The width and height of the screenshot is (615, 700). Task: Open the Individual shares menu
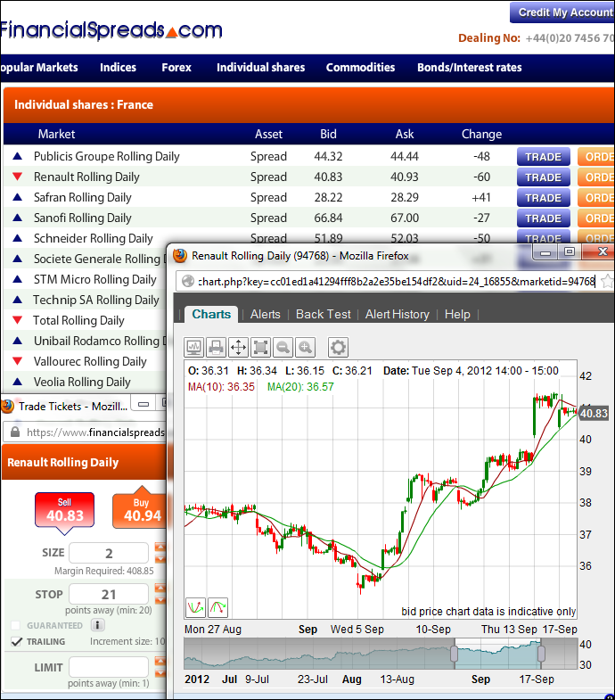[x=260, y=68]
